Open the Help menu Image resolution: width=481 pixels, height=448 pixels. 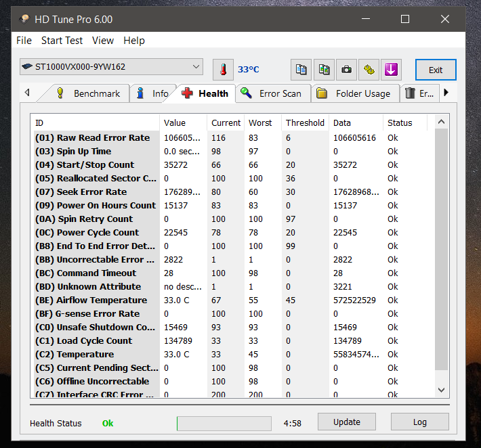coord(134,41)
